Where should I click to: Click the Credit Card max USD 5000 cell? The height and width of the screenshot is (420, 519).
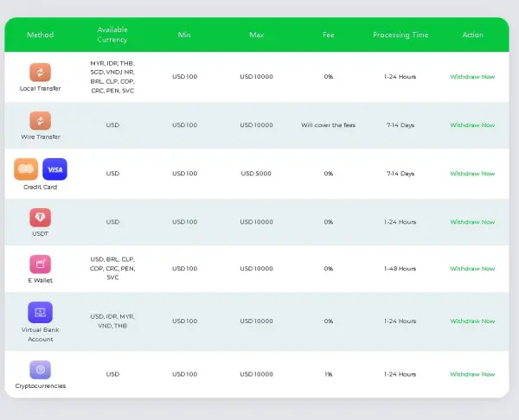256,174
